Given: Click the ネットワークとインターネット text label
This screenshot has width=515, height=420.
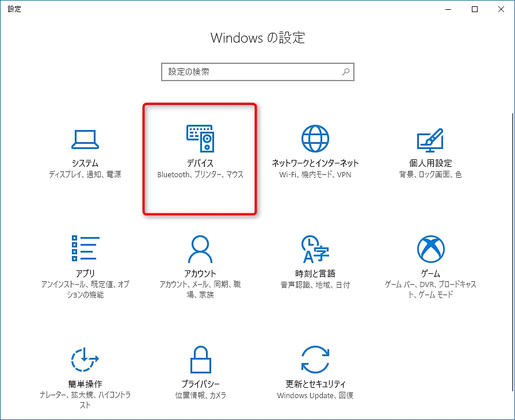Looking at the screenshot, I should coord(315,163).
